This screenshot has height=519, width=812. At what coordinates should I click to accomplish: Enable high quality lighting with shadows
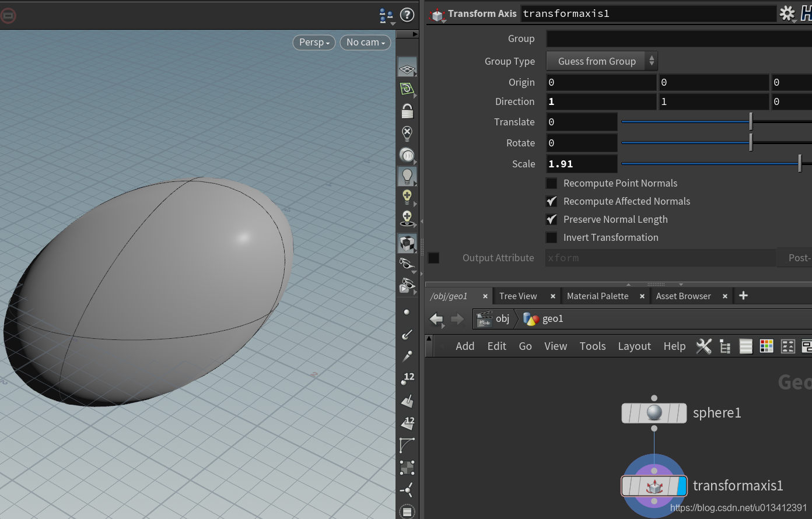(407, 219)
